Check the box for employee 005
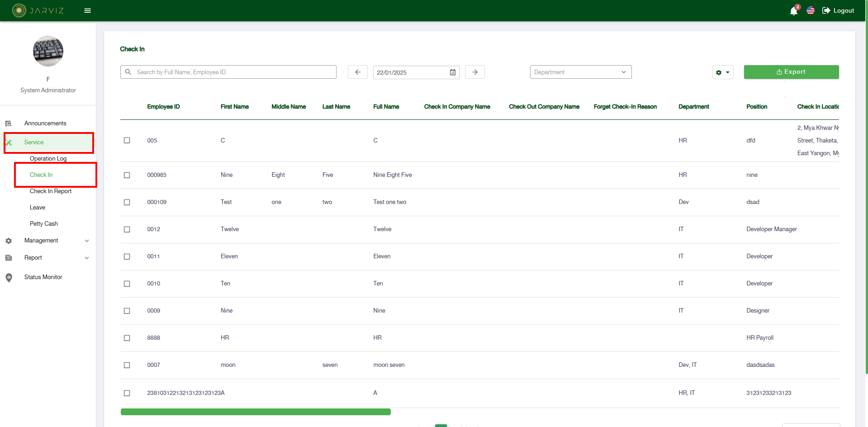 point(127,141)
